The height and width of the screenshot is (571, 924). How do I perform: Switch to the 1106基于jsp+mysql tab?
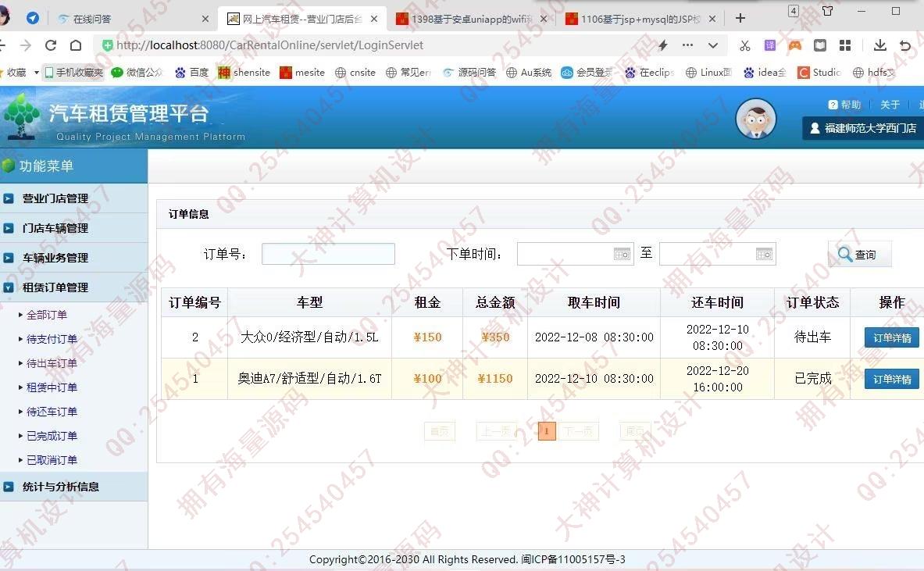coord(640,19)
